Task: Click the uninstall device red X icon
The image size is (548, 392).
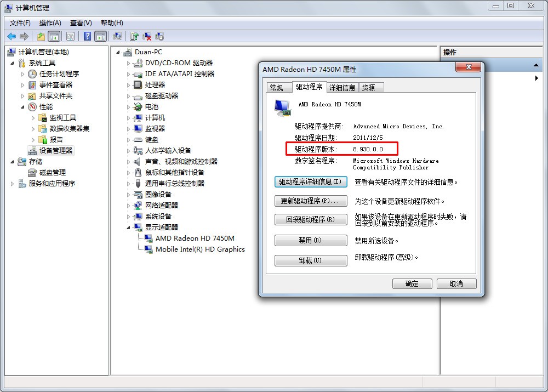Action: [x=147, y=36]
